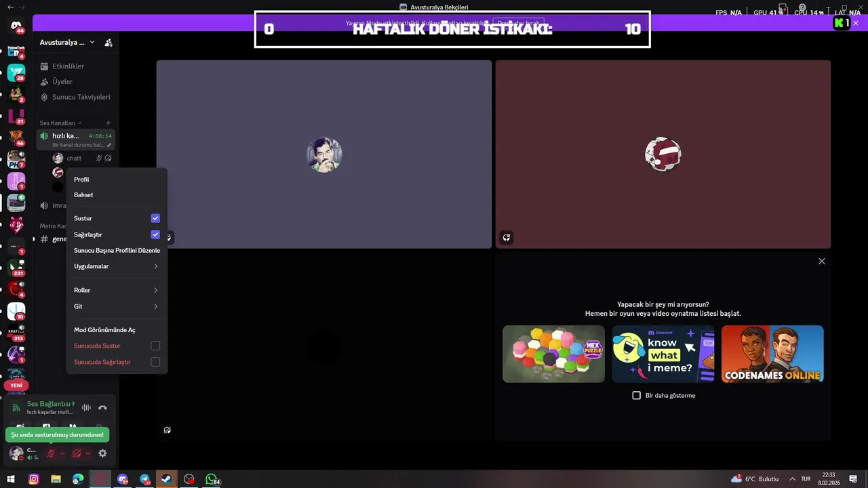Open voice connection signal details icon

tap(16, 407)
